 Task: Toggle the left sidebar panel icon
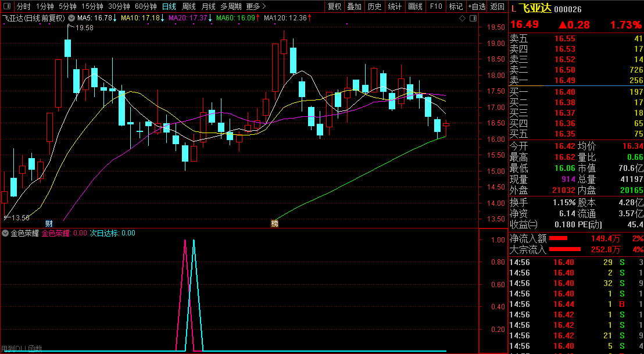tap(7, 6)
